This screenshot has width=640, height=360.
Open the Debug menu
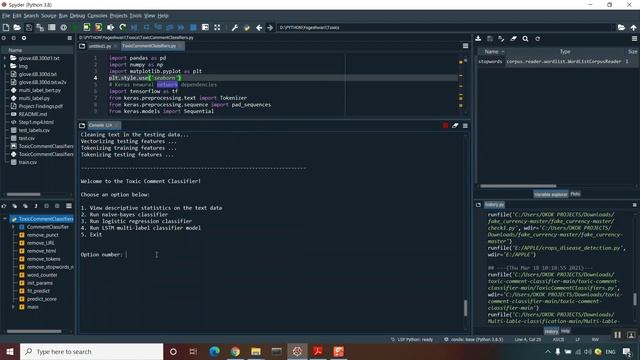point(77,16)
